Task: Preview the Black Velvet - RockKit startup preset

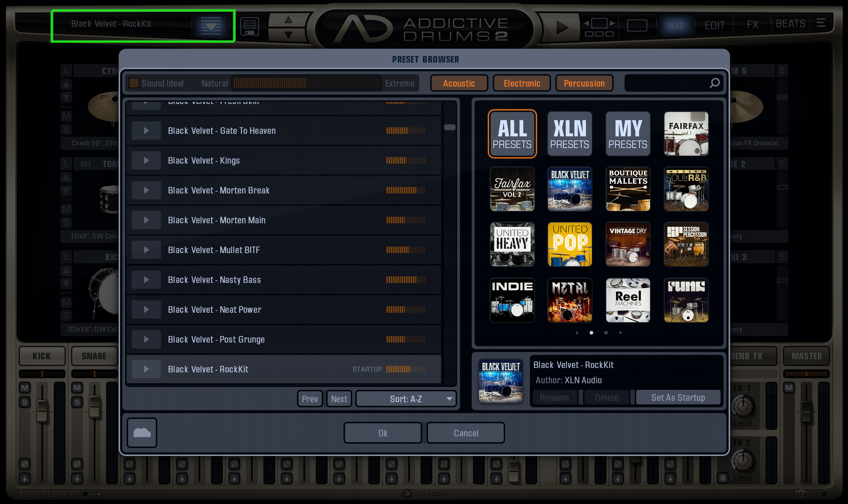Action: click(146, 369)
